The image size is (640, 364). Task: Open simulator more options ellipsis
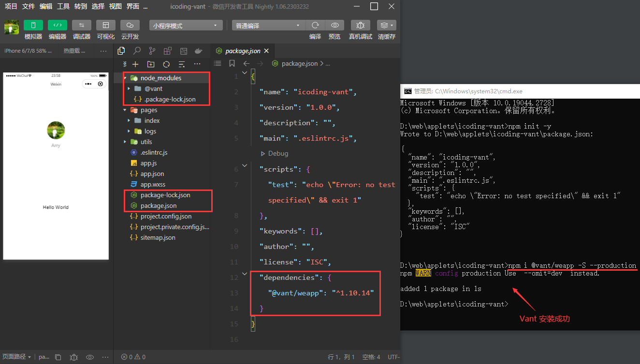103,51
